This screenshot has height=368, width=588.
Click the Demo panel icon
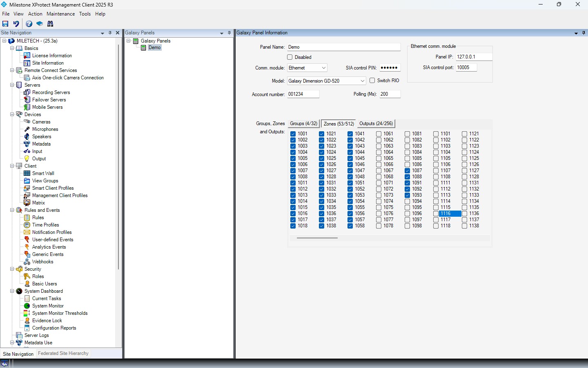point(143,47)
